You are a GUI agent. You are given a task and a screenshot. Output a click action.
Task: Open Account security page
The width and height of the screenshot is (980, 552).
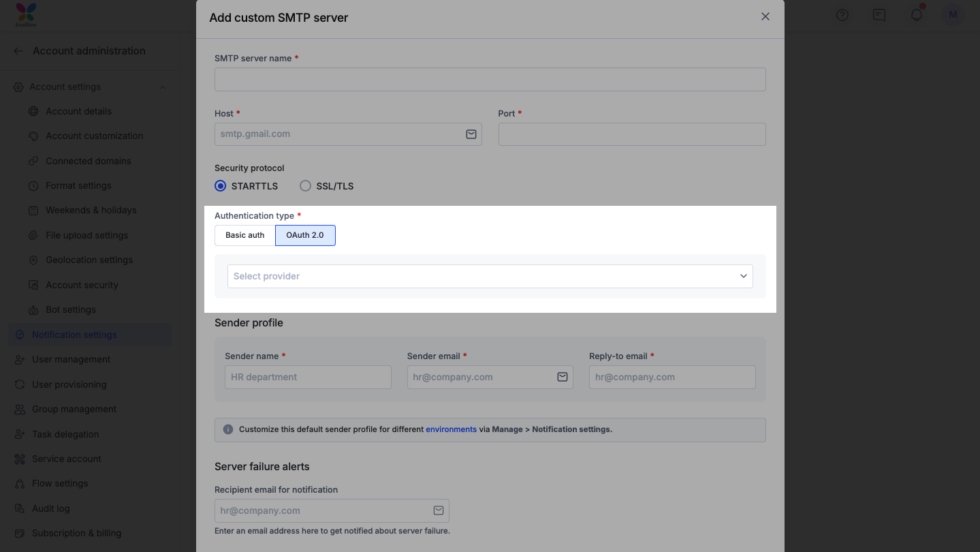point(82,285)
